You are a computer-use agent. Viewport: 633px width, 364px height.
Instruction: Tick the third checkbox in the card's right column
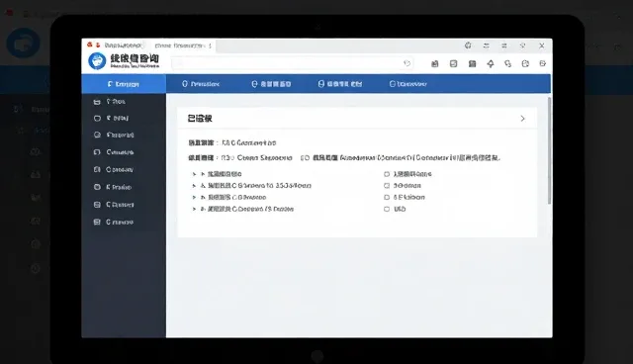(x=387, y=198)
